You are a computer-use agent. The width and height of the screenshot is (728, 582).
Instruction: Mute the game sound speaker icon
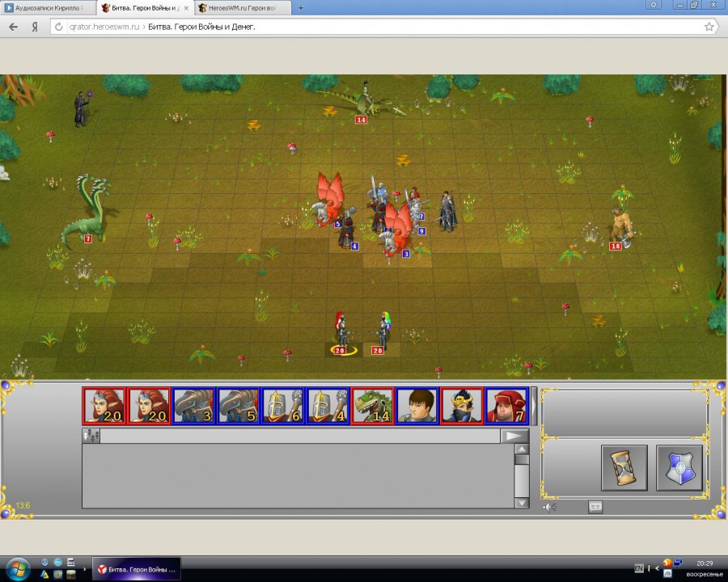(549, 508)
